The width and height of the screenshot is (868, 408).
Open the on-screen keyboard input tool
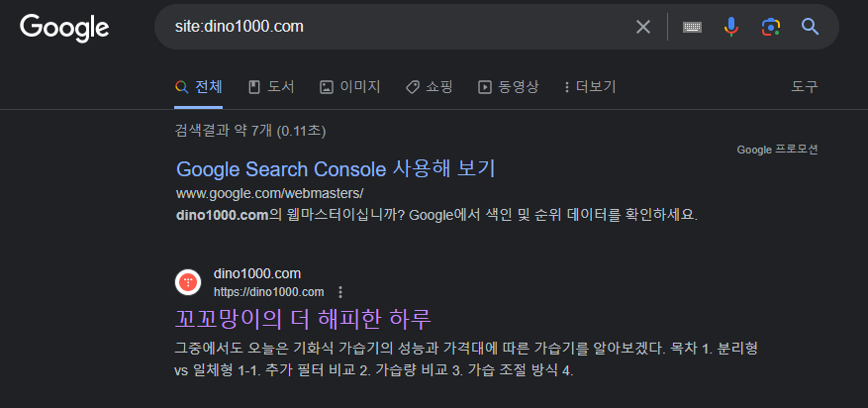tap(692, 27)
